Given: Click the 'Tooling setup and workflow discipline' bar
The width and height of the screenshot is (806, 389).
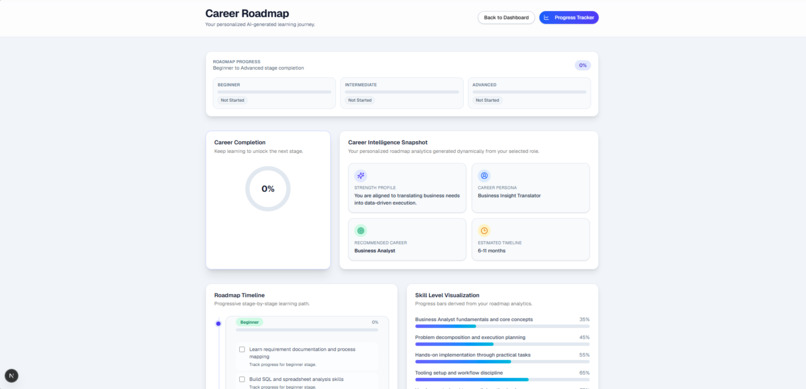Looking at the screenshot, I should (502, 380).
